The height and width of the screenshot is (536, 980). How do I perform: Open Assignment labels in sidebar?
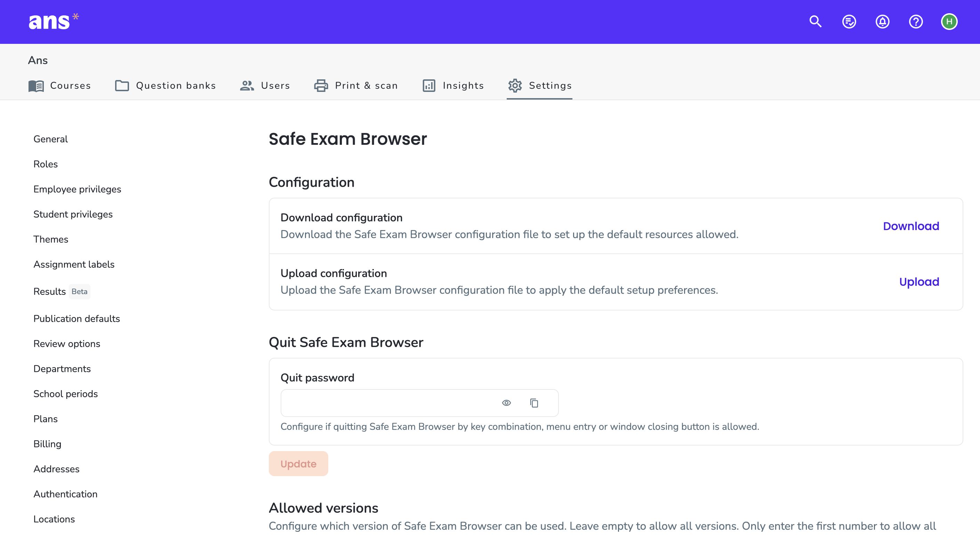pos(74,265)
